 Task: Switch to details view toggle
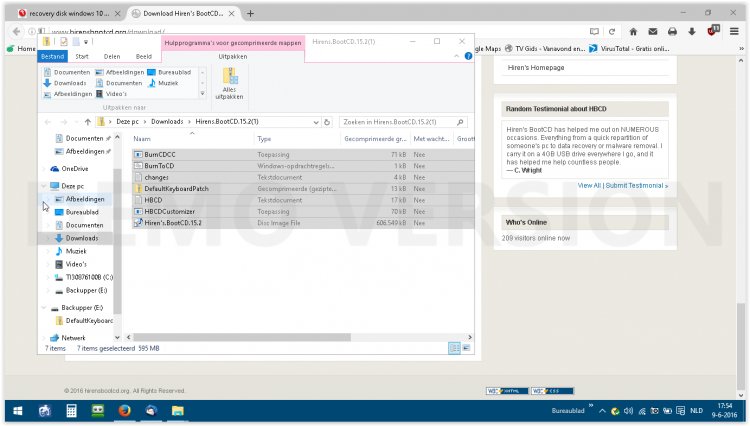pyautogui.click(x=454, y=348)
